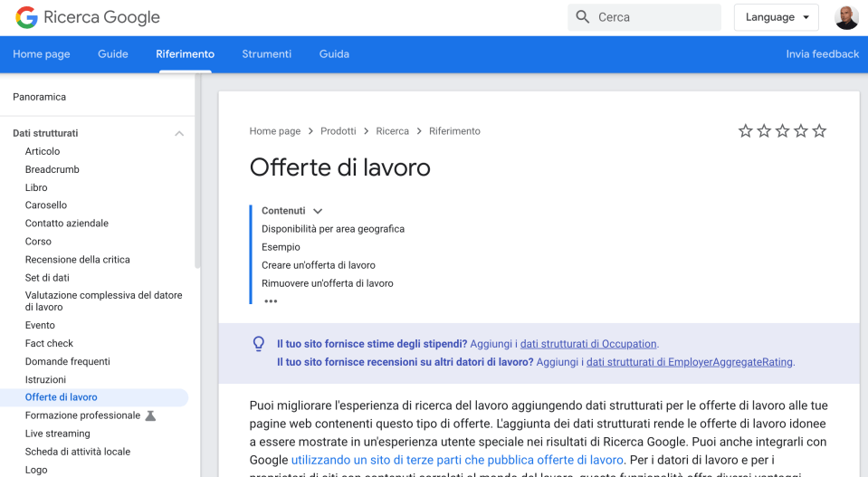Click the Ricerca Google site title

click(x=102, y=17)
